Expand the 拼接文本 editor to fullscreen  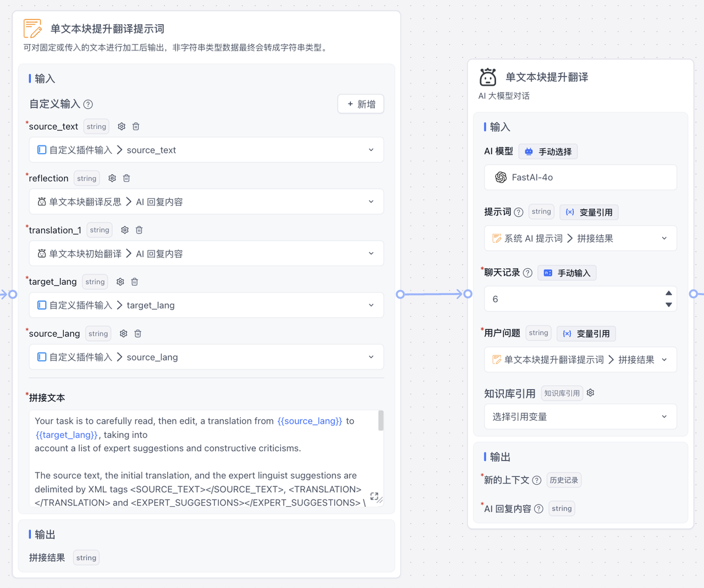(x=375, y=496)
